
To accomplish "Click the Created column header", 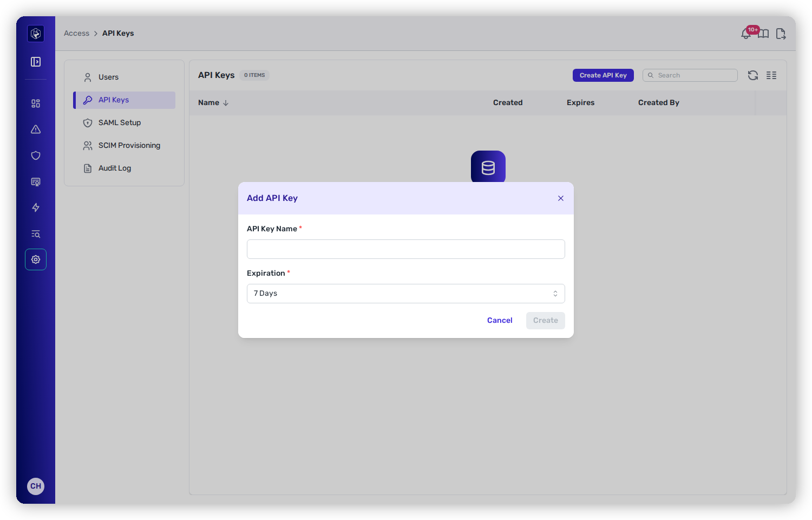I will [x=508, y=102].
